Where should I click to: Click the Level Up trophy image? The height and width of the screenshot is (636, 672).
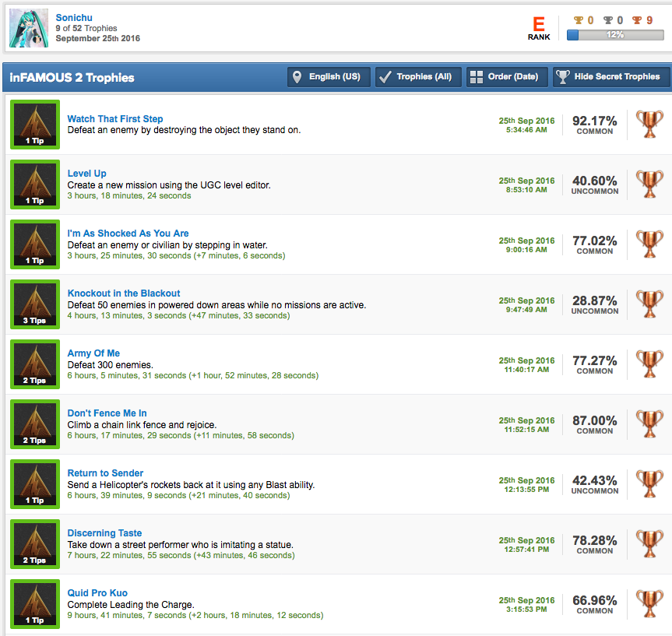35,184
